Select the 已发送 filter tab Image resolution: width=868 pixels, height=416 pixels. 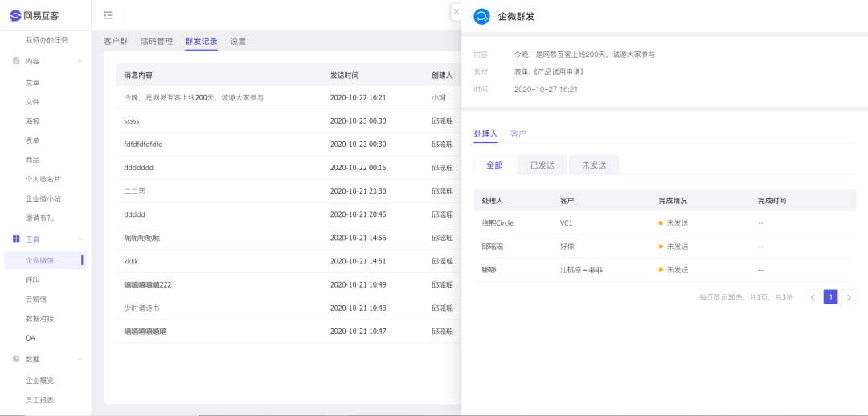[x=542, y=165]
